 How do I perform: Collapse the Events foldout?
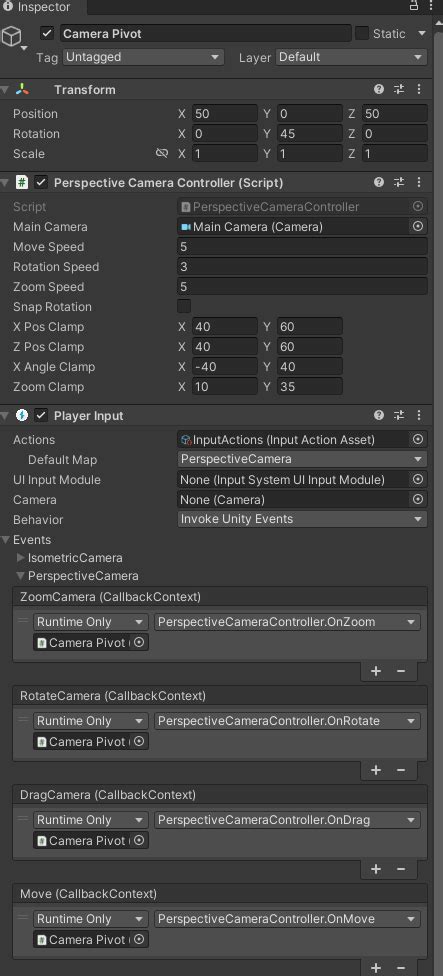pyautogui.click(x=6, y=540)
